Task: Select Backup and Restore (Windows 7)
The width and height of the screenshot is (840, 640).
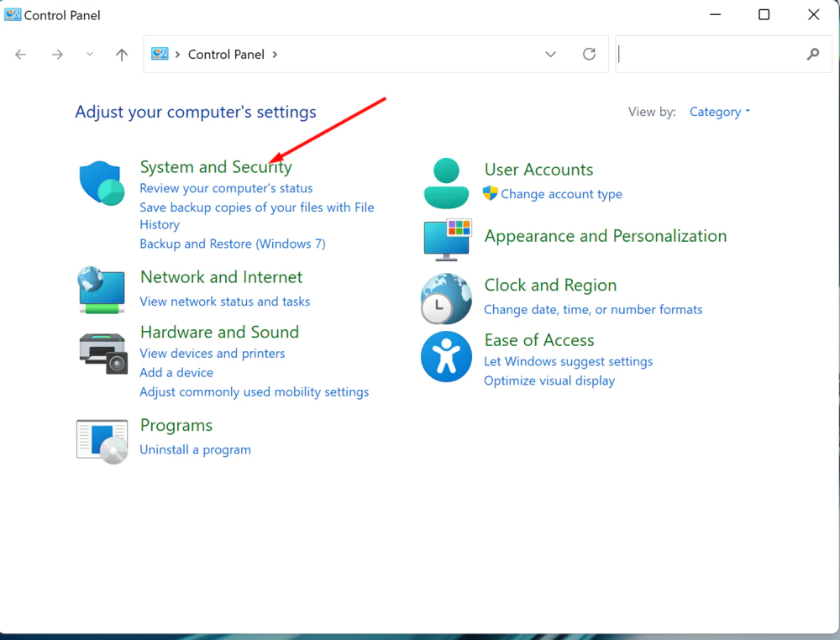Action: (x=232, y=244)
